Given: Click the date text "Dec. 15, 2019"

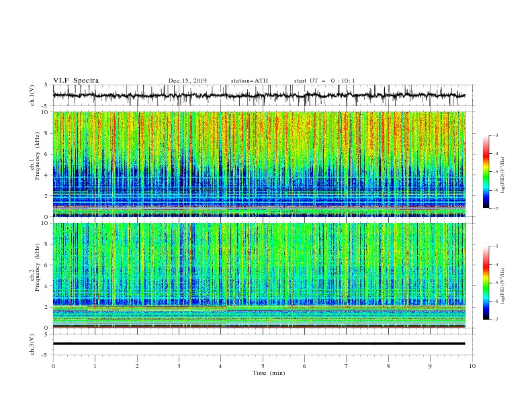Looking at the screenshot, I should click(x=187, y=81).
